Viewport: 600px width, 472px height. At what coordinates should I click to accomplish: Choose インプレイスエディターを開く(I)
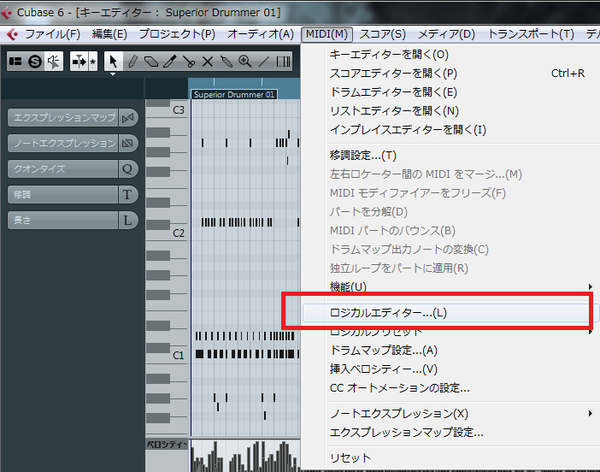pyautogui.click(x=451, y=130)
